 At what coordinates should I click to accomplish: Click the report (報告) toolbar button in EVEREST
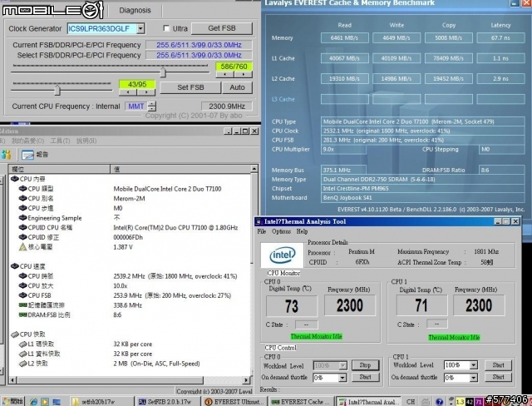click(x=35, y=155)
